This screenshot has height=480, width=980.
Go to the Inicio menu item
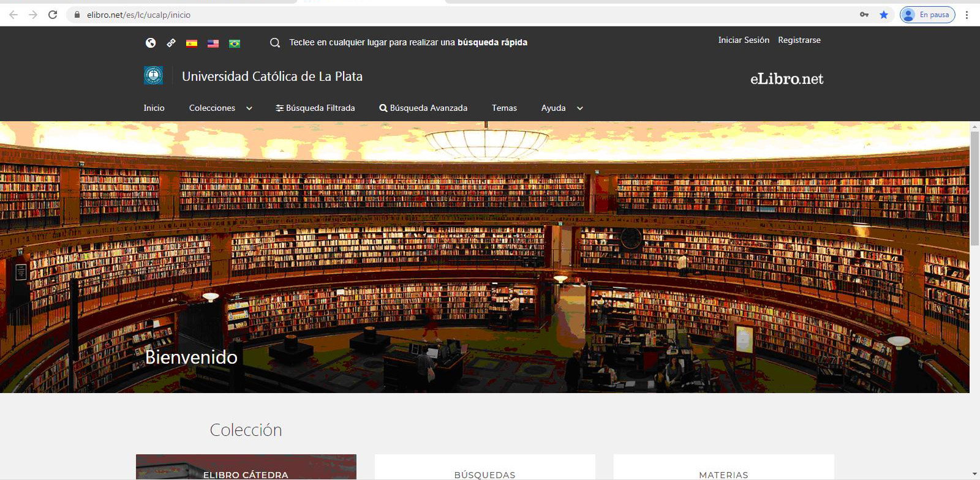[x=154, y=108]
